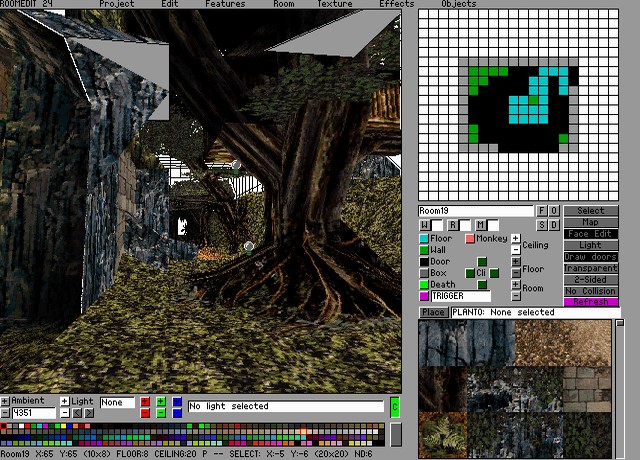Viewport: 640px width, 460px height.
Task: Select the black Door type square
Action: click(424, 262)
